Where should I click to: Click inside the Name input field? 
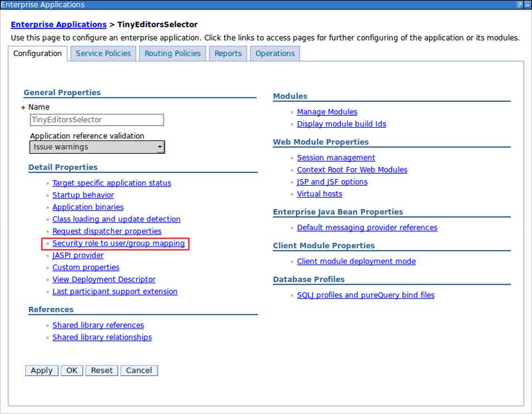click(96, 120)
